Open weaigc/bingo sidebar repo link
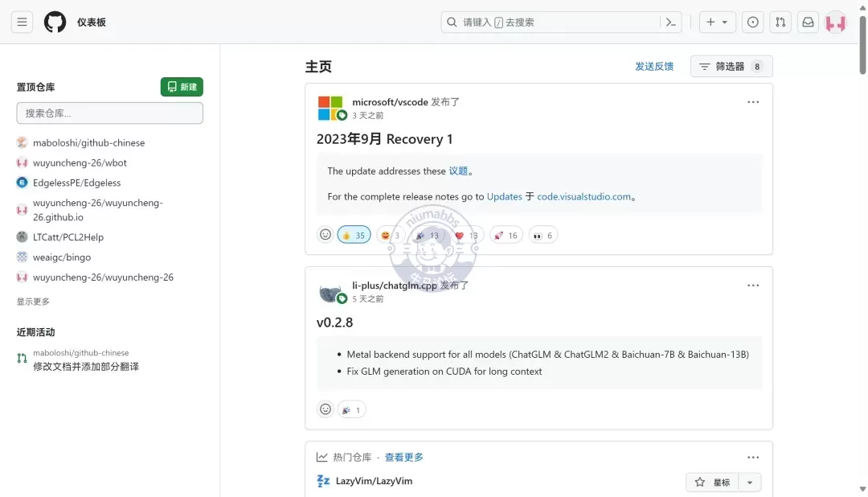The image size is (868, 497). (x=61, y=257)
